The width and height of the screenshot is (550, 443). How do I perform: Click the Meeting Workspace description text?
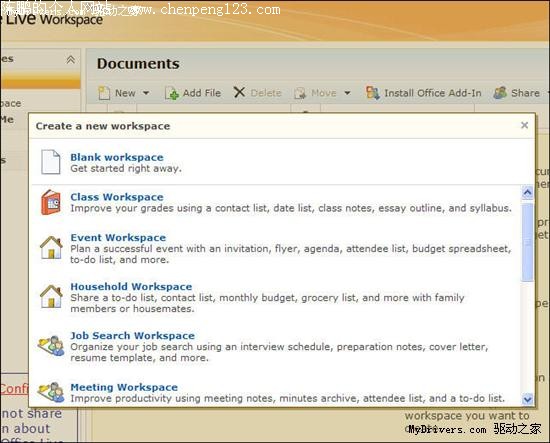(x=288, y=398)
